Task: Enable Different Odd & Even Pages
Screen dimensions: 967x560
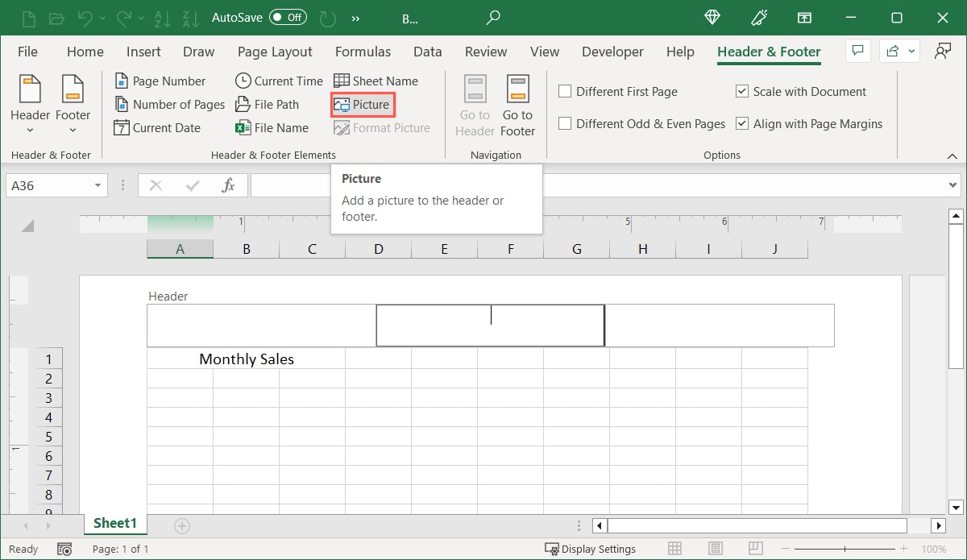Action: (x=566, y=124)
